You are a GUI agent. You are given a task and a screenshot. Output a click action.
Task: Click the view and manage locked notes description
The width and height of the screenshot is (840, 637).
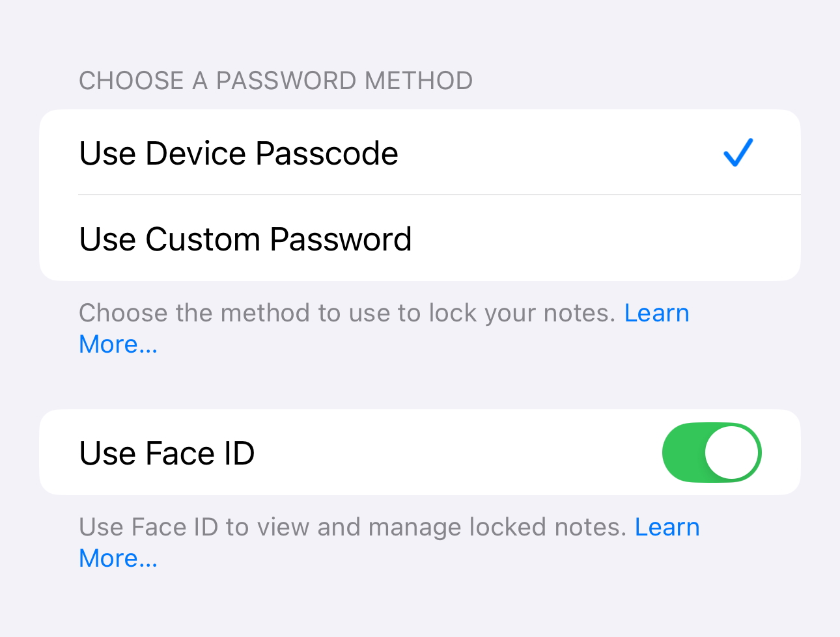(352, 528)
